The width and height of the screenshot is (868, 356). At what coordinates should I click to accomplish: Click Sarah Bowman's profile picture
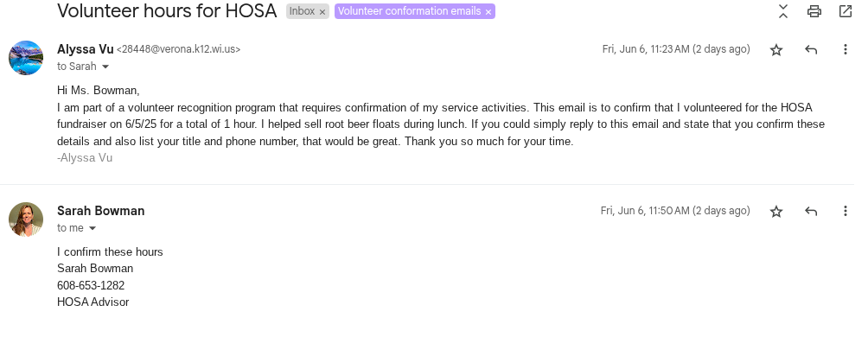point(26,219)
